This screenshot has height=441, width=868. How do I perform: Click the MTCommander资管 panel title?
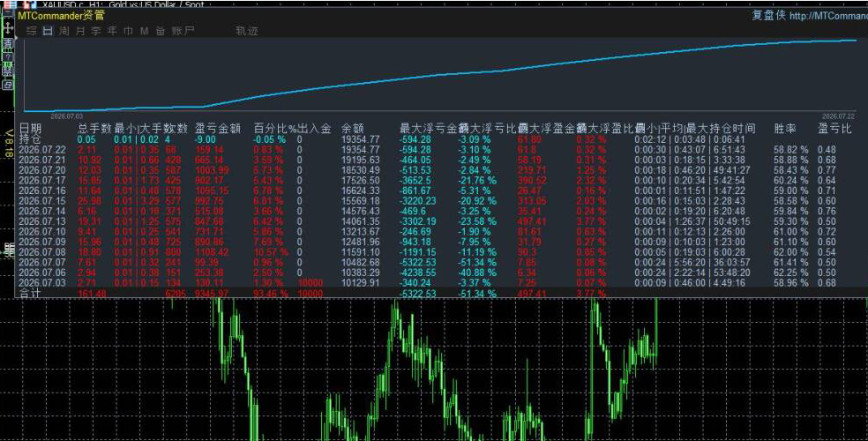61,16
